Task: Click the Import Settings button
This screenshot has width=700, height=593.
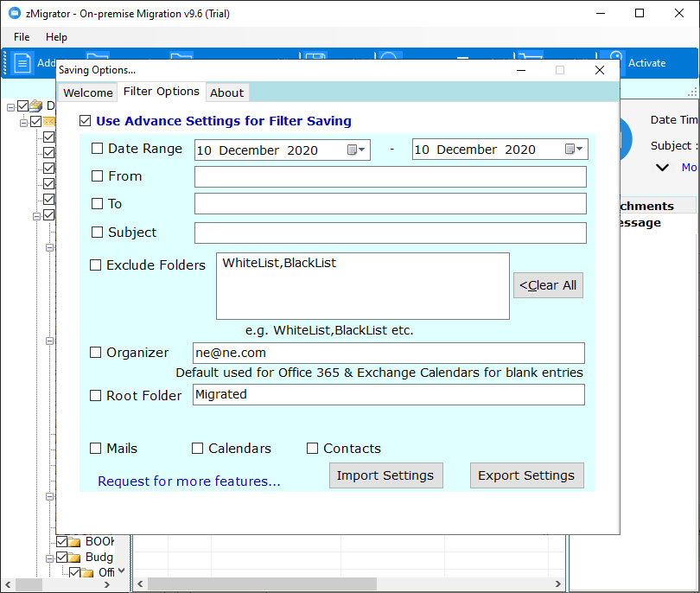Action: [x=385, y=475]
